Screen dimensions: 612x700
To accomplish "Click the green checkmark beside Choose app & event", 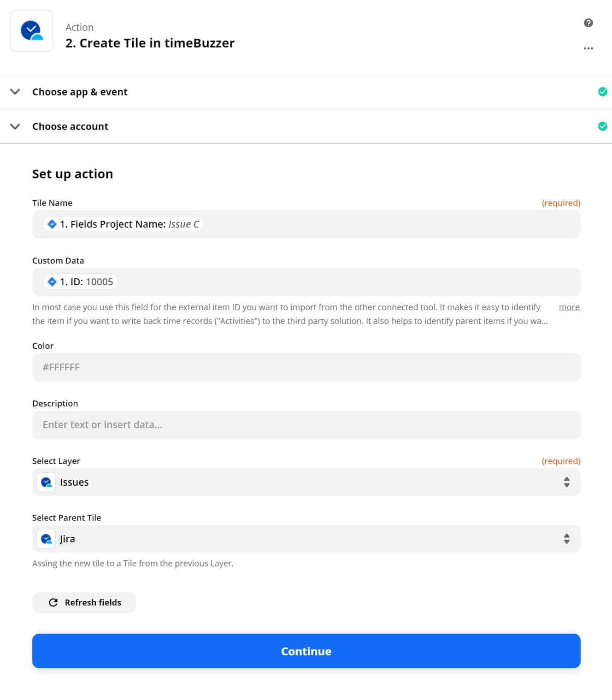I will tap(602, 92).
